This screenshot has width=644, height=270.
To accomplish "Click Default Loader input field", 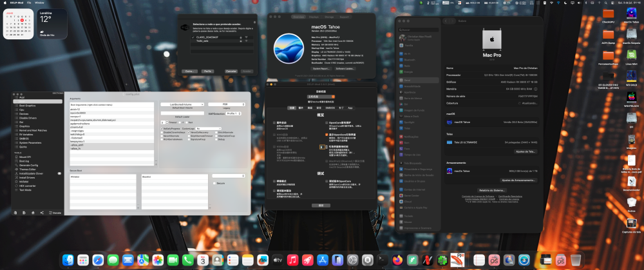I will click(182, 113).
